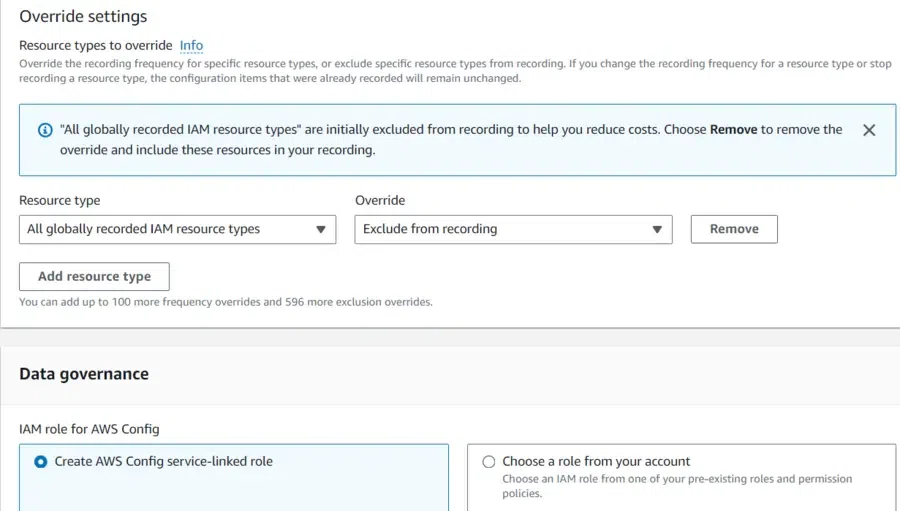Dismiss the IAM exclusion alert banner
The height and width of the screenshot is (511, 900).
[x=869, y=130]
